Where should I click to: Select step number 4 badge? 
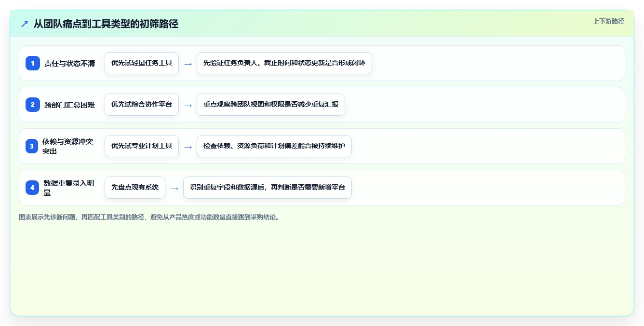32,188
